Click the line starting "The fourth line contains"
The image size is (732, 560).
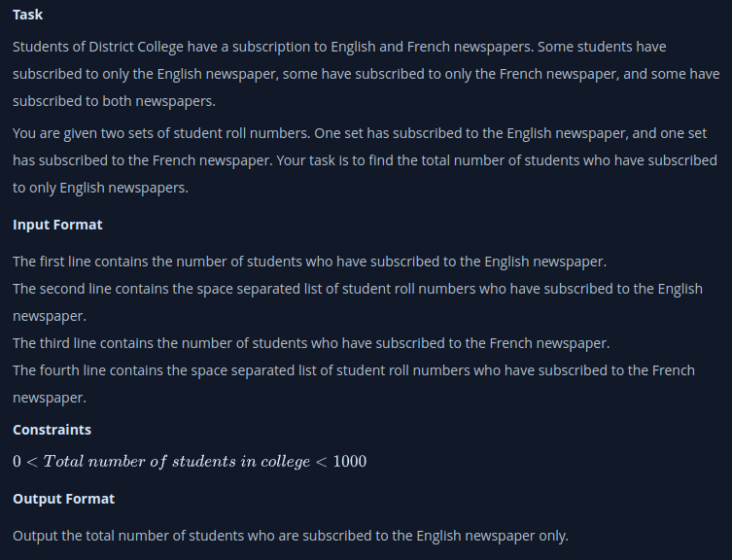tap(353, 370)
